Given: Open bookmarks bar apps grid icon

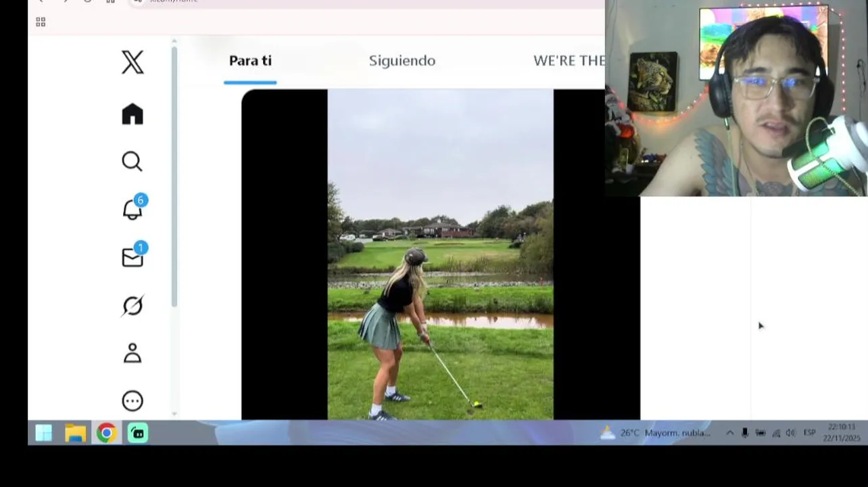Looking at the screenshot, I should 41,22.
